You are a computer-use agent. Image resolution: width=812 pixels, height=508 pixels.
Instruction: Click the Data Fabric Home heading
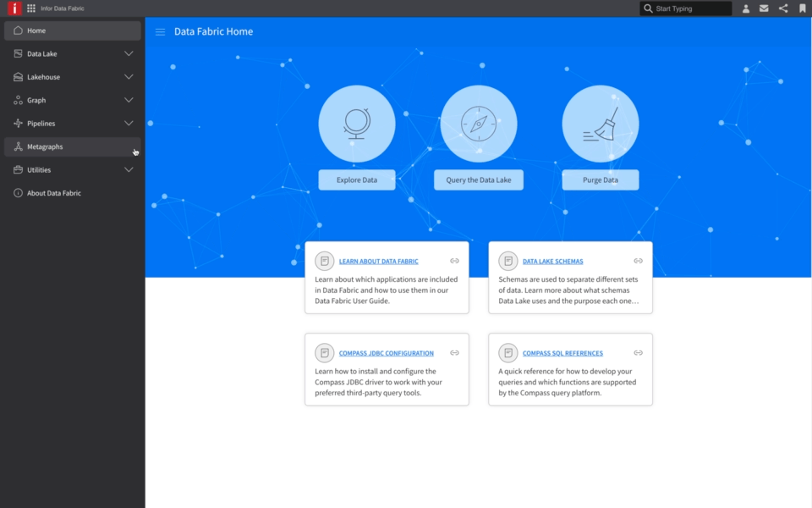pos(213,31)
